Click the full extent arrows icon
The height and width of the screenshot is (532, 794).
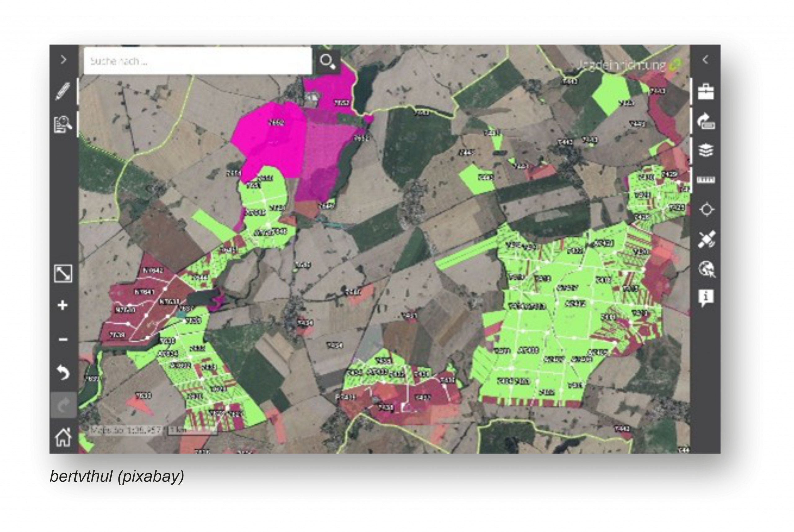63,273
